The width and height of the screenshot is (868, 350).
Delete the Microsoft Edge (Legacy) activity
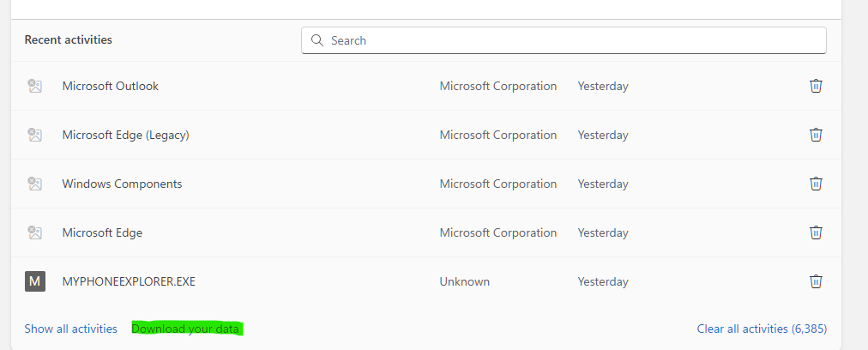816,135
